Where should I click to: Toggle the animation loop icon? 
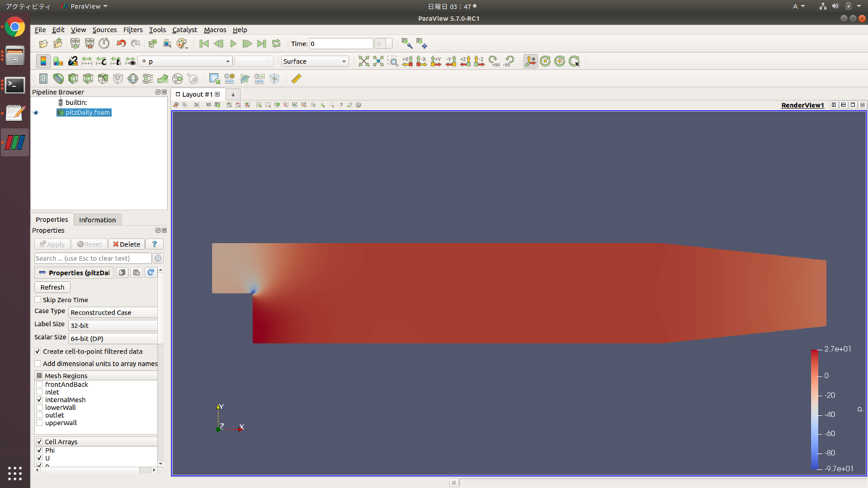coord(276,43)
